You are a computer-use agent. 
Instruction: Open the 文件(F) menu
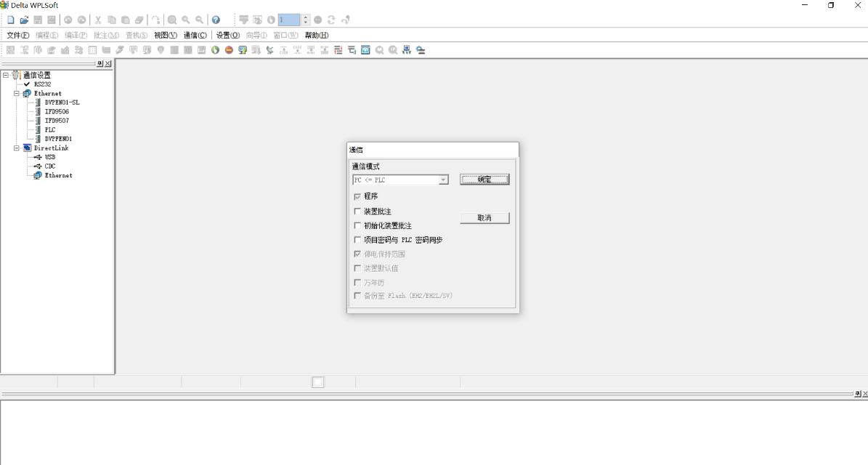[x=17, y=35]
